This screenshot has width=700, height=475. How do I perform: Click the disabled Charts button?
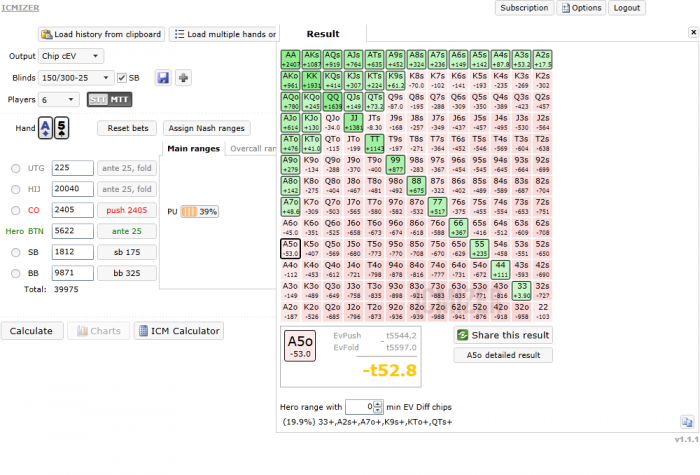tap(99, 331)
